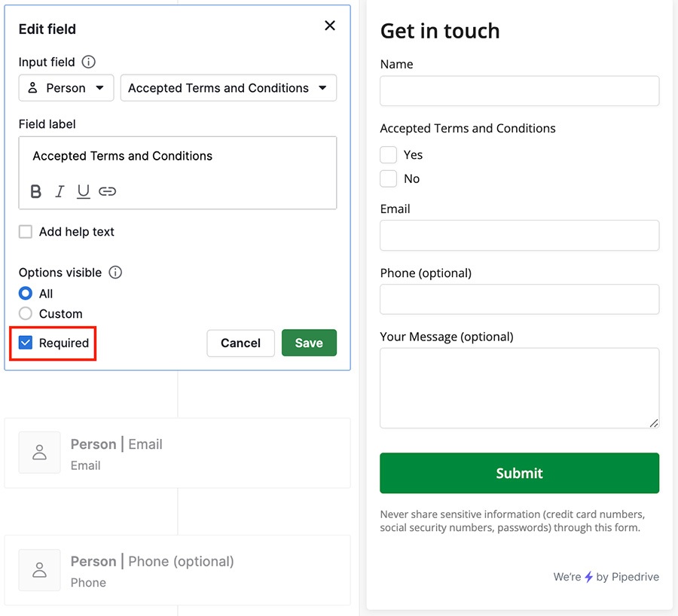The height and width of the screenshot is (616, 678).
Task: Apply bold formatting to field label
Action: click(36, 191)
